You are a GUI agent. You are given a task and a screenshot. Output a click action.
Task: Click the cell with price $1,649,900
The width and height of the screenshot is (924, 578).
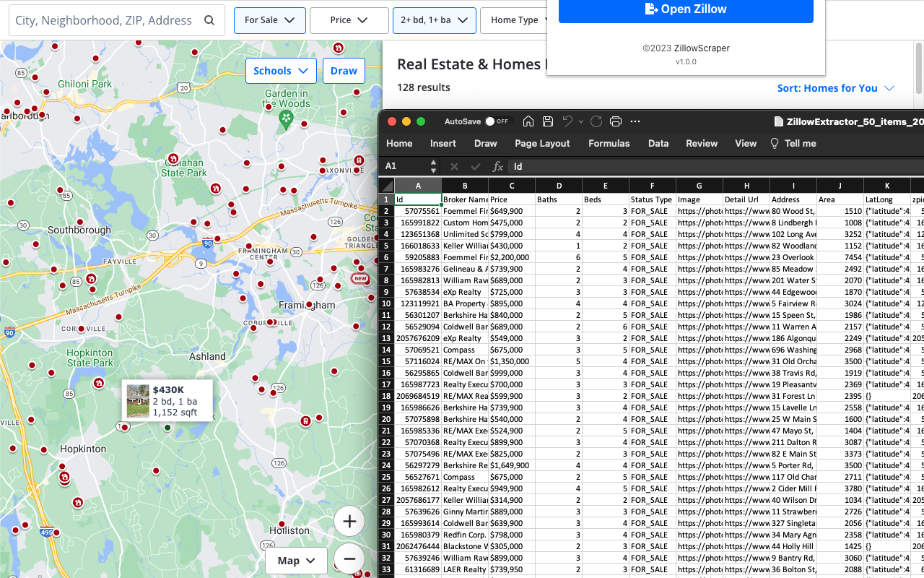512,465
